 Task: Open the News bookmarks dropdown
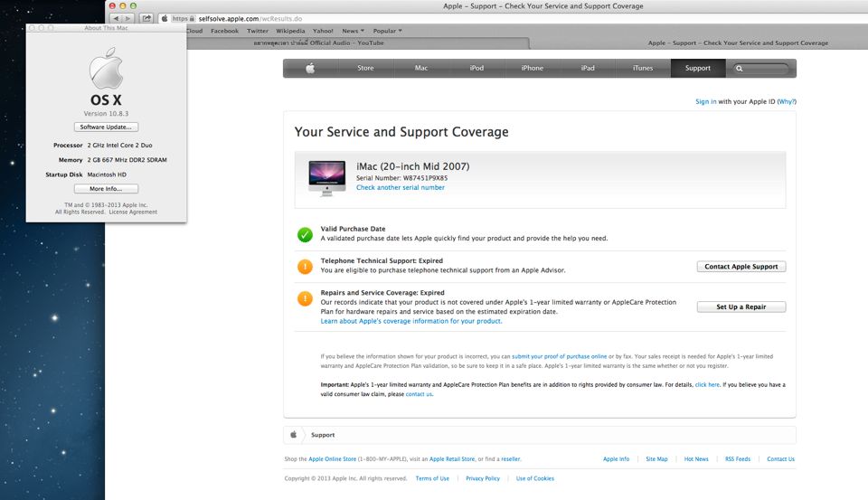pos(353,31)
